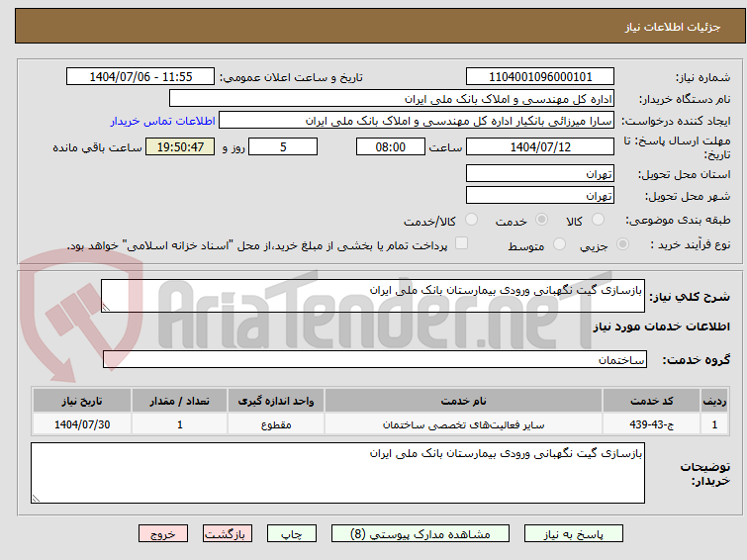Click the کد خدمت column header
Viewport: 747px width, 560px height.
(x=651, y=401)
